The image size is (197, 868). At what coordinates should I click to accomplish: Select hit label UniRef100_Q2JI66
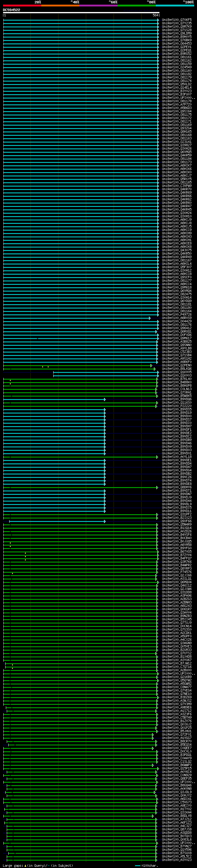point(177,575)
